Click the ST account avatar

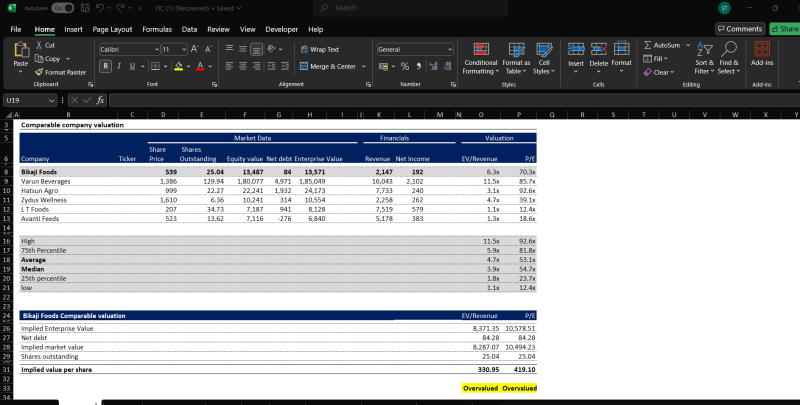pos(724,8)
